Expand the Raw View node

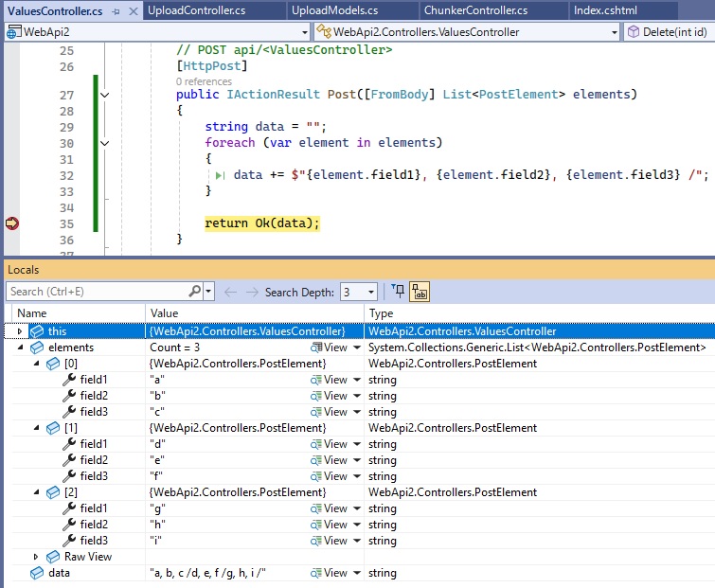pos(36,557)
